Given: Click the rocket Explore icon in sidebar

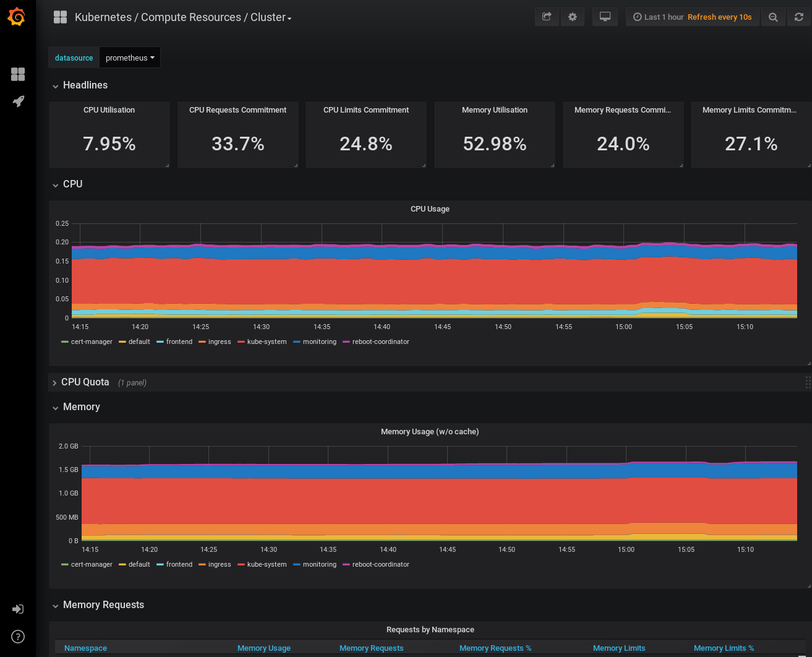Looking at the screenshot, I should click(18, 101).
